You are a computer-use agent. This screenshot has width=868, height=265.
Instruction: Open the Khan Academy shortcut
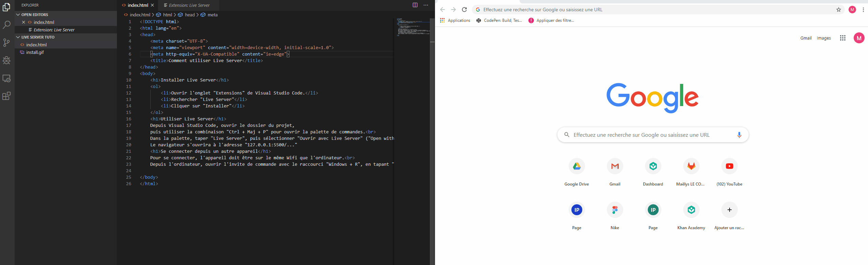click(x=691, y=216)
